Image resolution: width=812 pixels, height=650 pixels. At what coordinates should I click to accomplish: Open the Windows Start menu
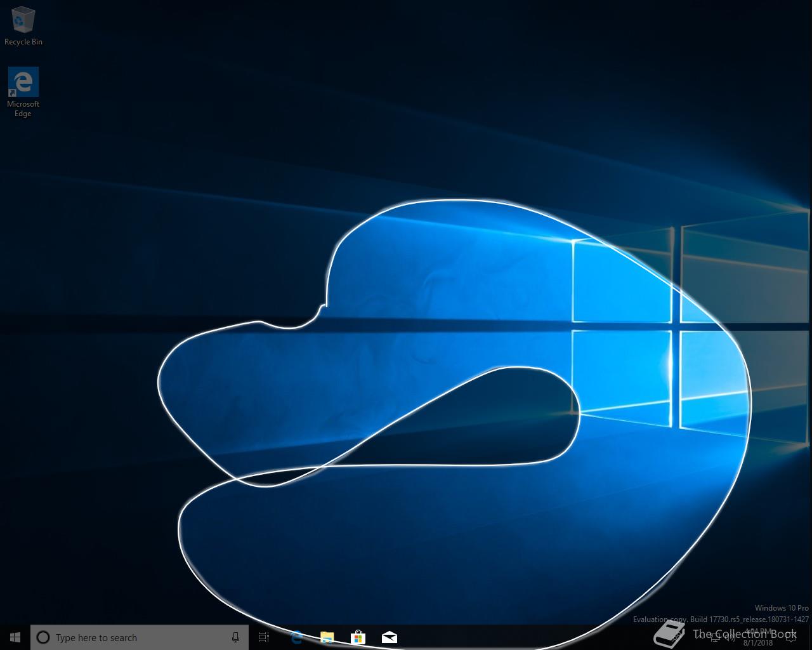(15, 637)
